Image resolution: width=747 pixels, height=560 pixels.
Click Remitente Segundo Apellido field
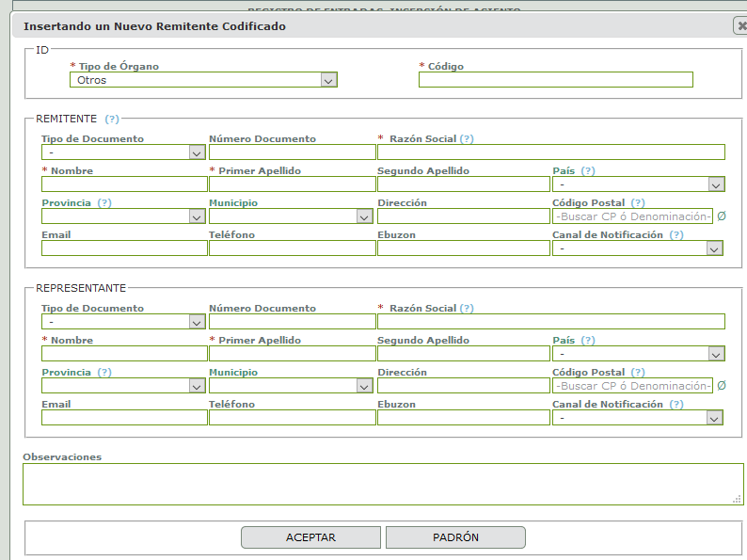(x=464, y=184)
